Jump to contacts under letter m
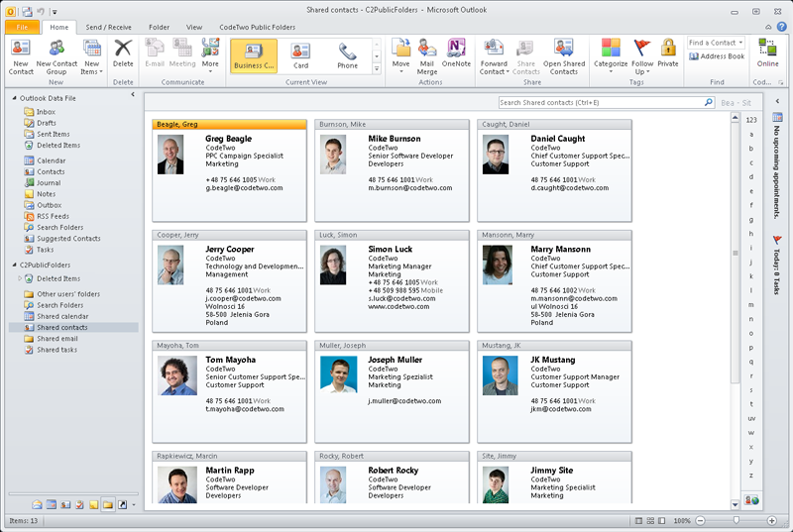 751,305
